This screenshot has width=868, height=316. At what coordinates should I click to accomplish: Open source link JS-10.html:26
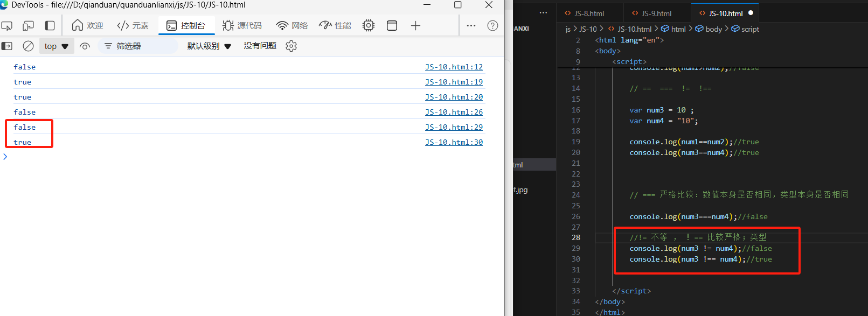(454, 112)
